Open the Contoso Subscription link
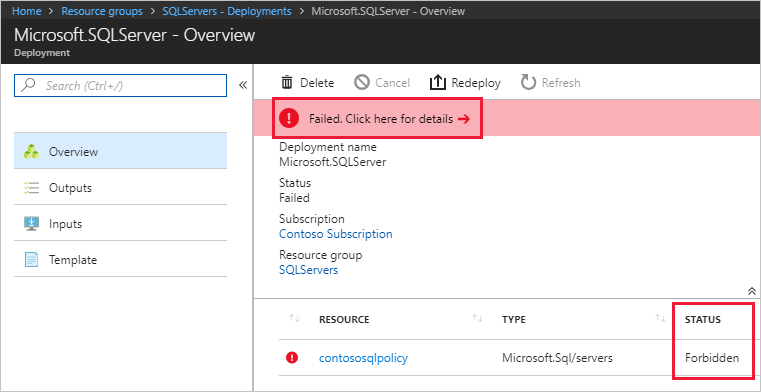This screenshot has height=392, width=761. pos(336,234)
